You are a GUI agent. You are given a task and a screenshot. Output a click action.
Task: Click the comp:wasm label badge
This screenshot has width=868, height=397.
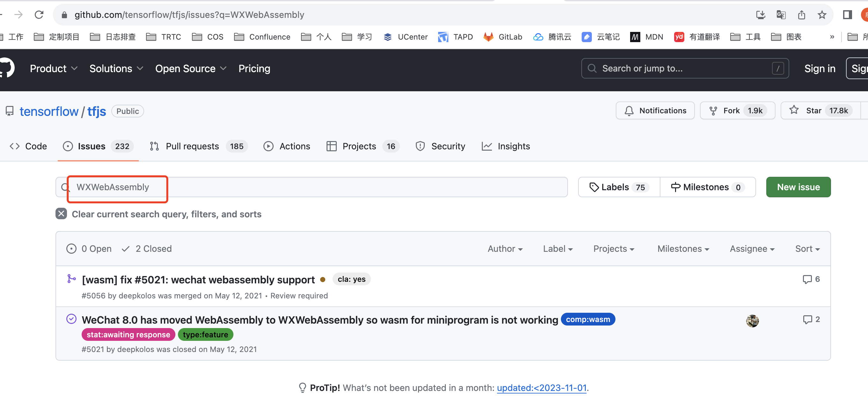click(x=588, y=319)
